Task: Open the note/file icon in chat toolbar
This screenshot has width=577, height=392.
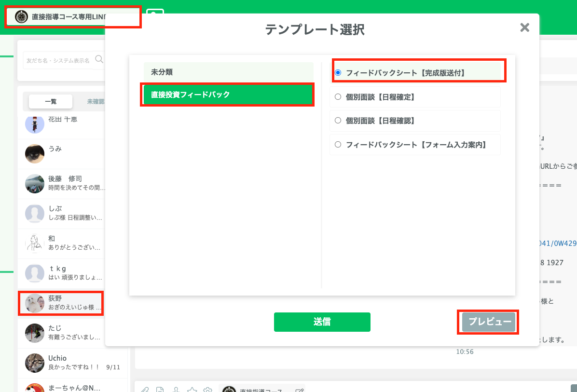Action: point(160,390)
